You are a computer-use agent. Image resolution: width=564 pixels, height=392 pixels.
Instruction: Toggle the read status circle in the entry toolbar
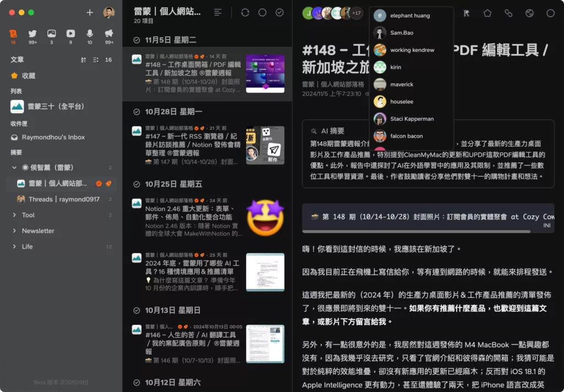tap(550, 13)
